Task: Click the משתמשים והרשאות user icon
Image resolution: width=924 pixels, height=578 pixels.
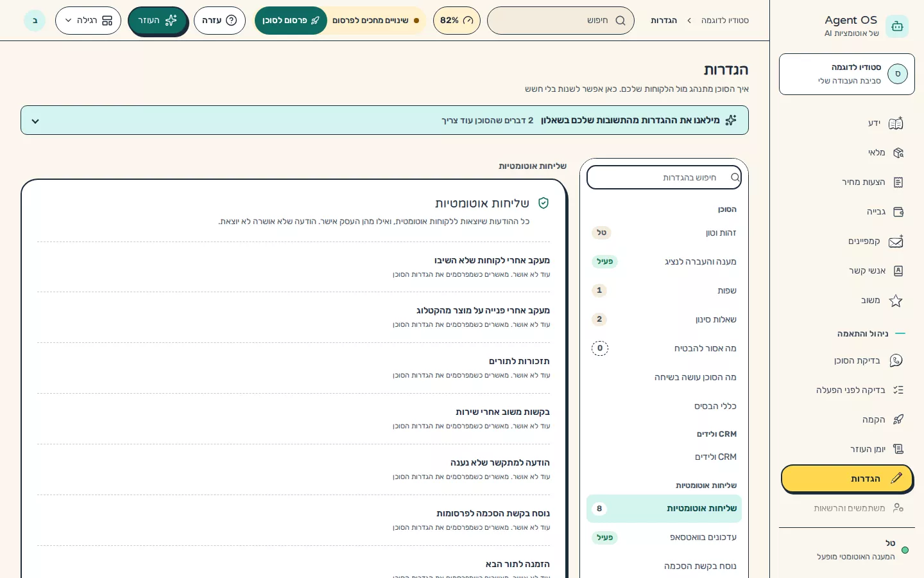Action: coord(898,508)
